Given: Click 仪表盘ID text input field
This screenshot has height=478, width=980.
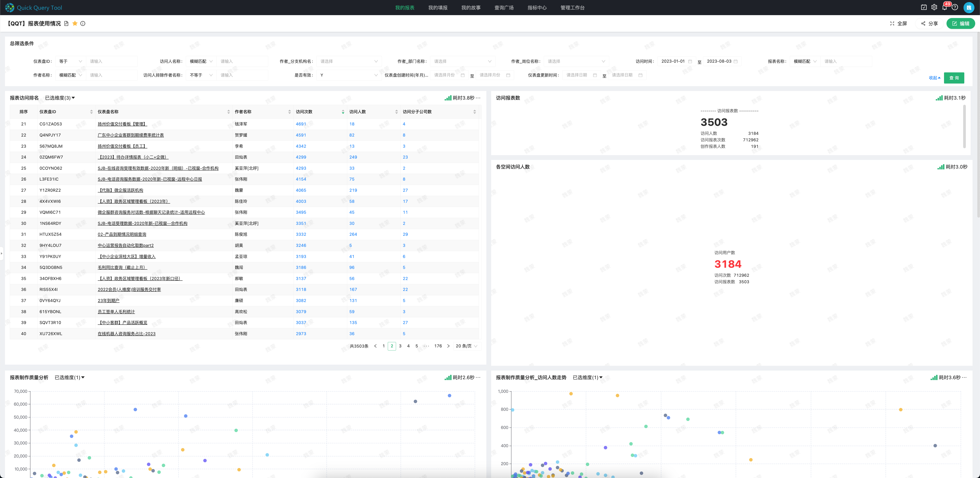Looking at the screenshot, I should click(111, 61).
